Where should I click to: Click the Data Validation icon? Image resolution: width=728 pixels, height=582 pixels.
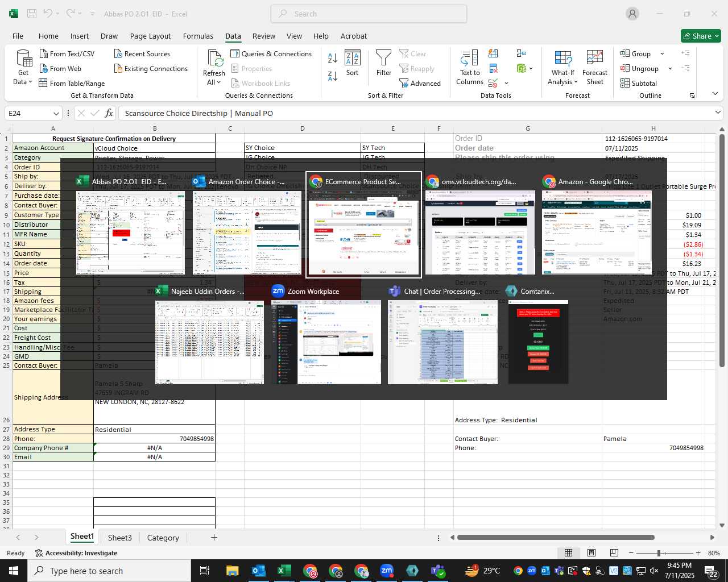point(493,83)
